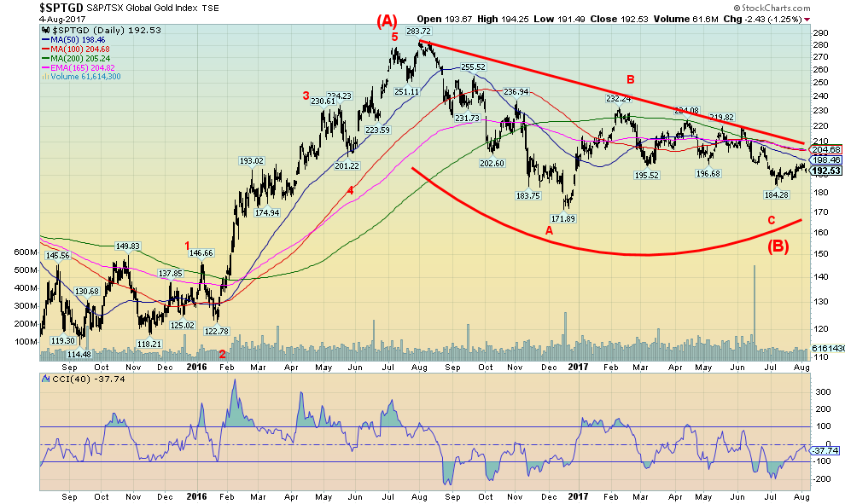Viewport: 845px width, 504px height.
Task: Click the 149.83 price label
Action: tap(128, 246)
